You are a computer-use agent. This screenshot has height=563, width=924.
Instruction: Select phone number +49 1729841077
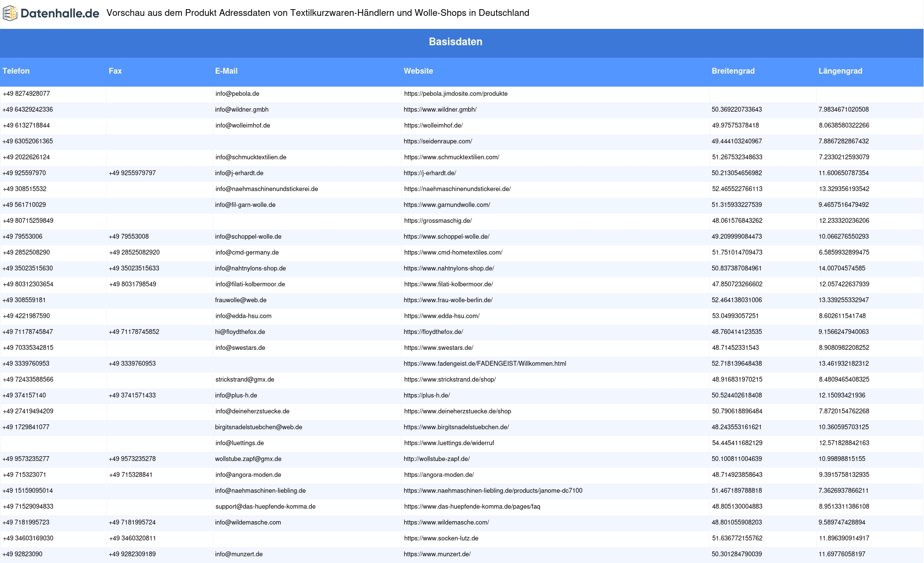point(26,427)
